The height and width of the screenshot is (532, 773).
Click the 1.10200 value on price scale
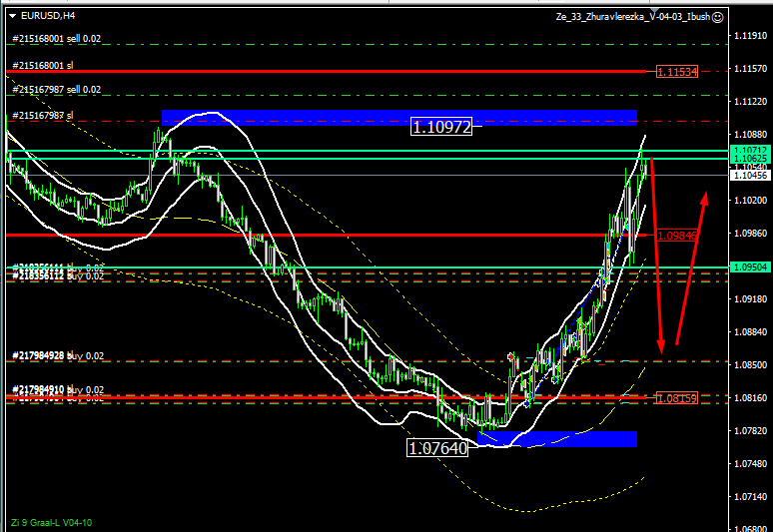751,200
